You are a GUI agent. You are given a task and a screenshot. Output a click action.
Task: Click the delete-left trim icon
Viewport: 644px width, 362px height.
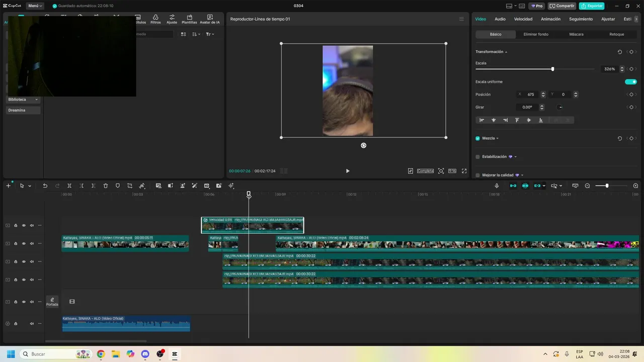pos(82,186)
